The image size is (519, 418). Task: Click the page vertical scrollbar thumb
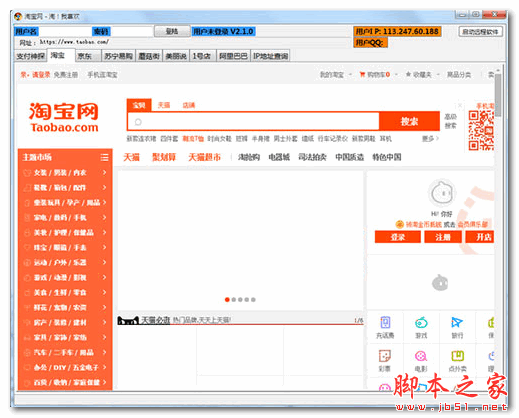coord(498,95)
